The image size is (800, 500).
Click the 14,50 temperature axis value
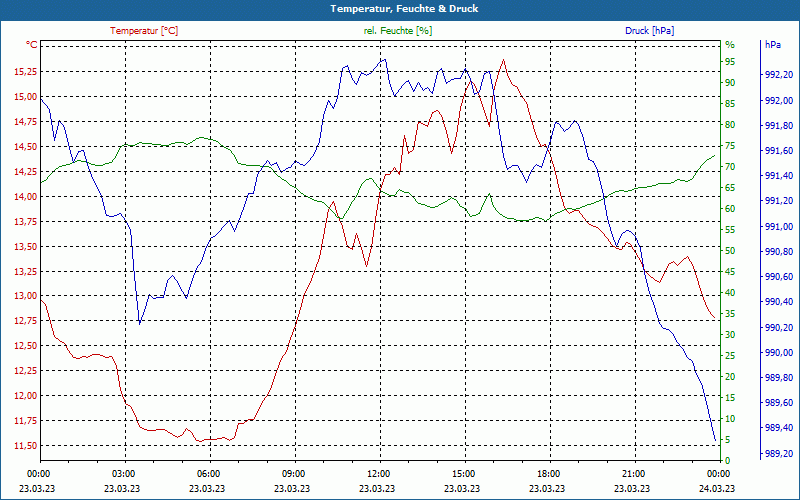click(26, 146)
